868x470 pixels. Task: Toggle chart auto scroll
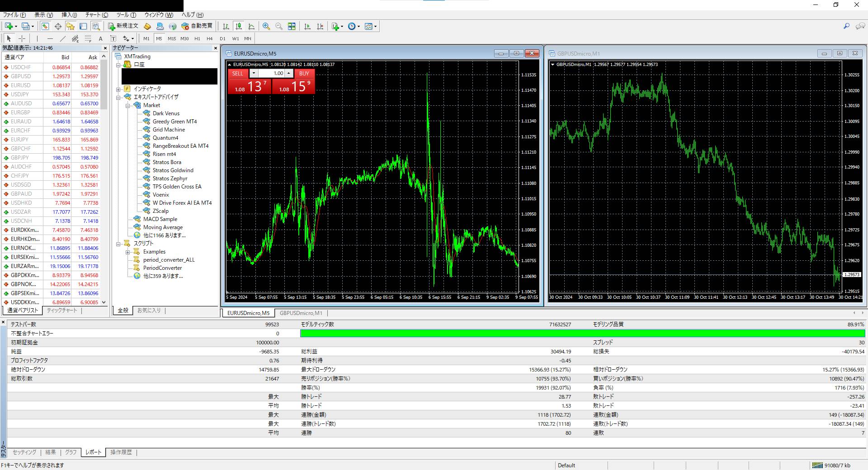(307, 26)
